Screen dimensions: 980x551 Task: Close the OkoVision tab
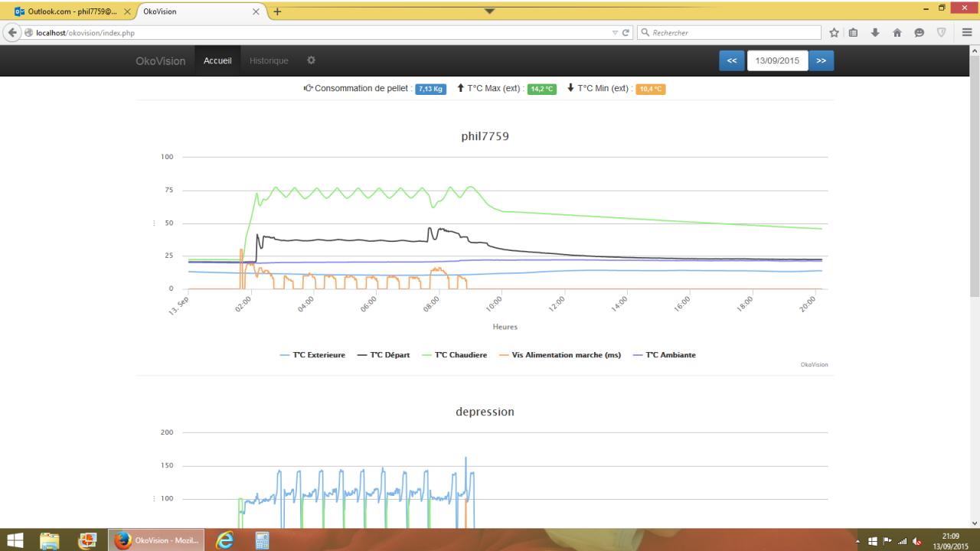click(x=256, y=11)
